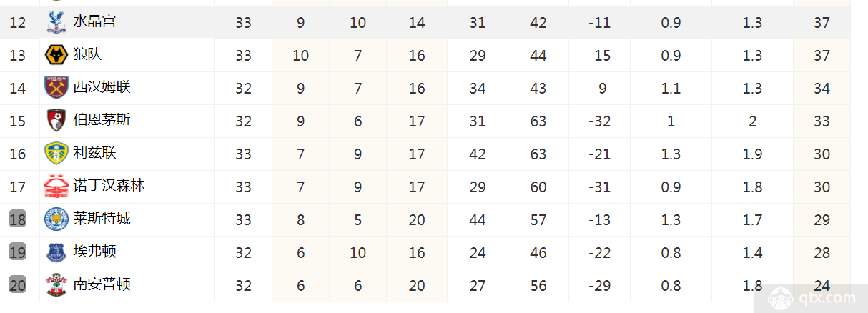
Task: Click the grey rank 19 badge
Action: (x=18, y=252)
